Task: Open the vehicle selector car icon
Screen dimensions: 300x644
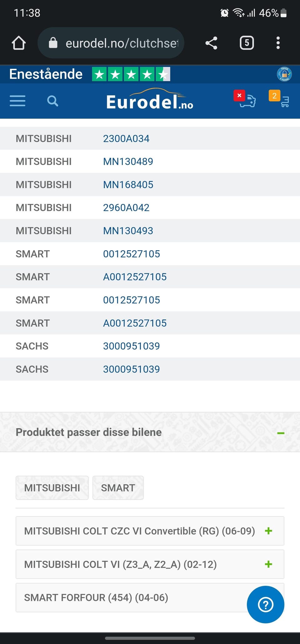Action: click(x=245, y=99)
